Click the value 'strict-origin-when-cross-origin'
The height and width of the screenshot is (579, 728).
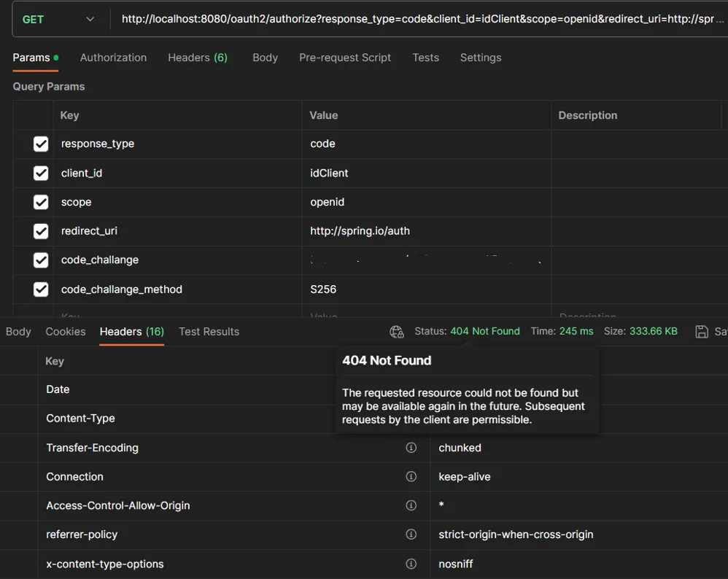[x=516, y=535]
